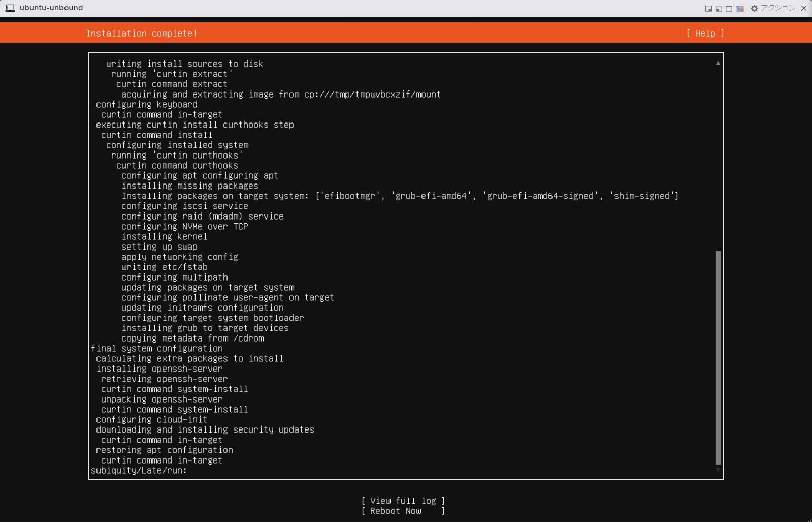Click the log scrollbar thumb

pyautogui.click(x=718, y=357)
